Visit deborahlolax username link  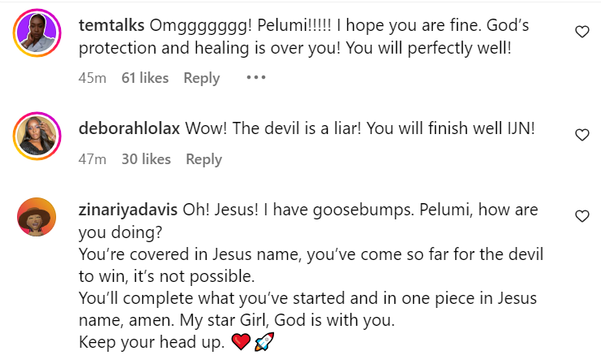(x=129, y=128)
